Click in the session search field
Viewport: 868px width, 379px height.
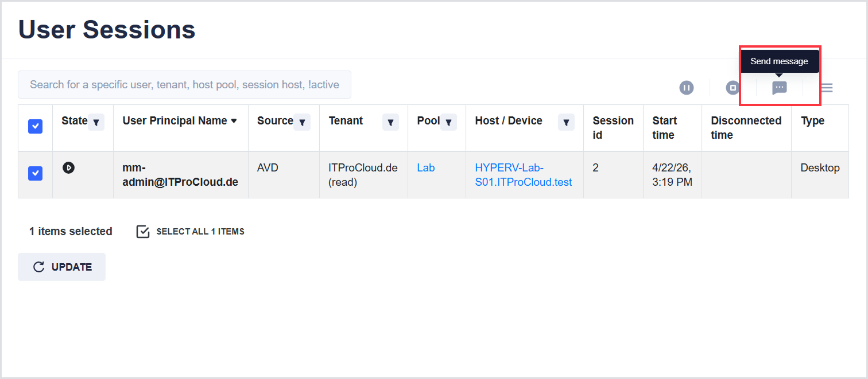(184, 85)
